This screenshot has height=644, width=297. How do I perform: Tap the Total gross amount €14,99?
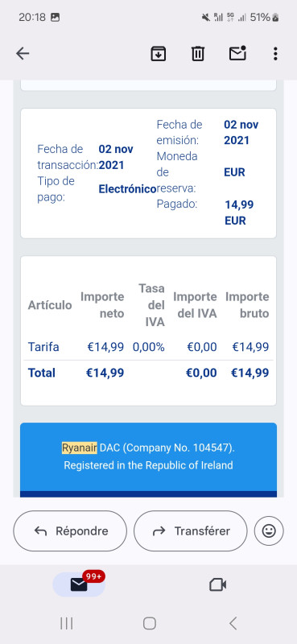(x=250, y=373)
